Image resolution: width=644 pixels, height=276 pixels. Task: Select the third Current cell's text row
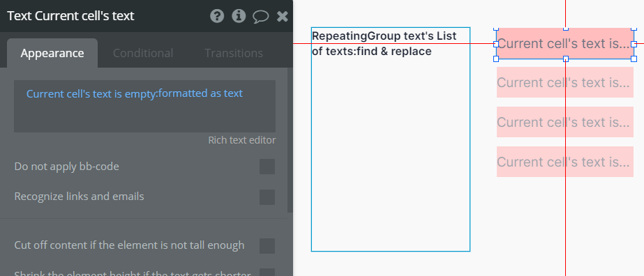point(564,122)
